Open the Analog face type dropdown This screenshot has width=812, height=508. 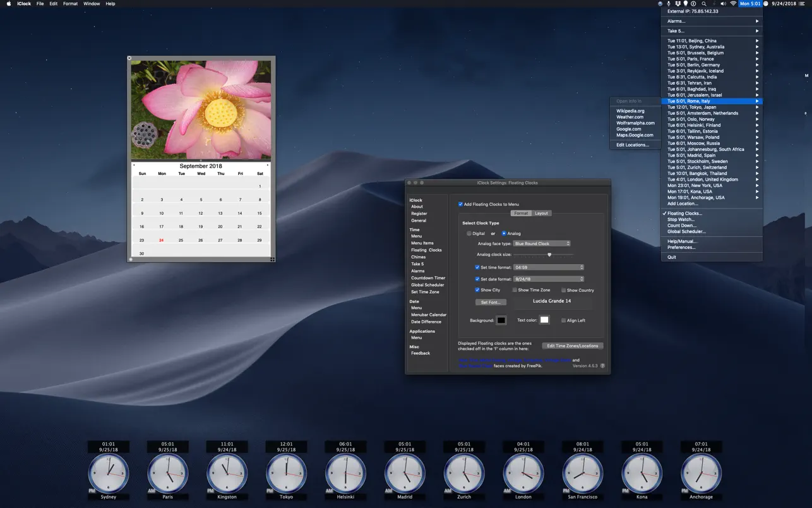pos(542,243)
